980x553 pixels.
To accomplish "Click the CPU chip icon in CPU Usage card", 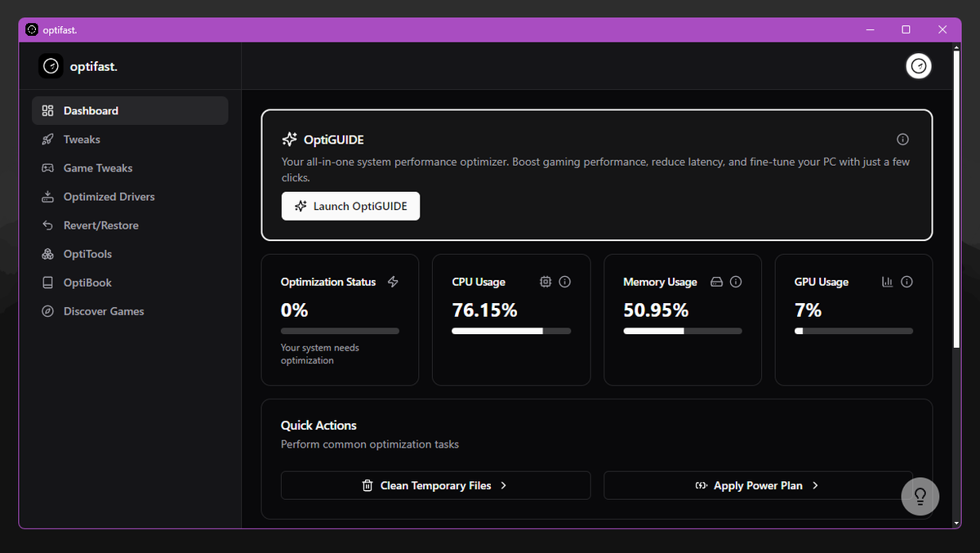I will [x=546, y=282].
